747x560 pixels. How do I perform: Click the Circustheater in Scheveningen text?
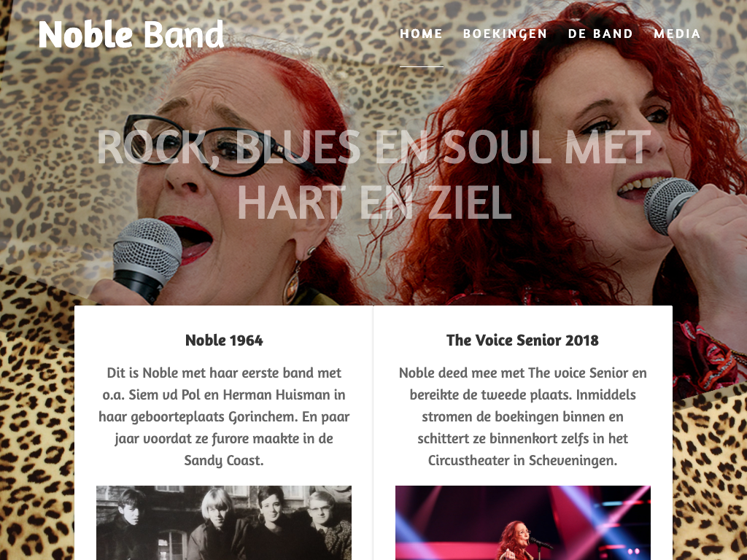(x=522, y=461)
